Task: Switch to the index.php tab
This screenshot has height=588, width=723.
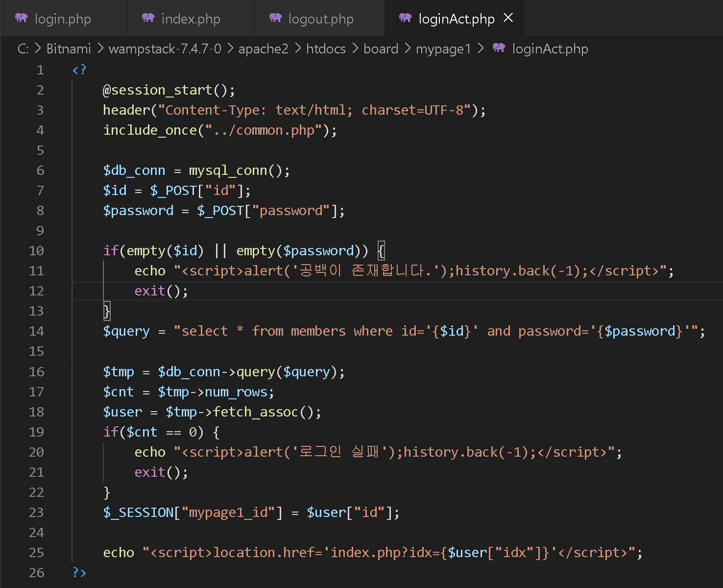Action: click(x=191, y=19)
